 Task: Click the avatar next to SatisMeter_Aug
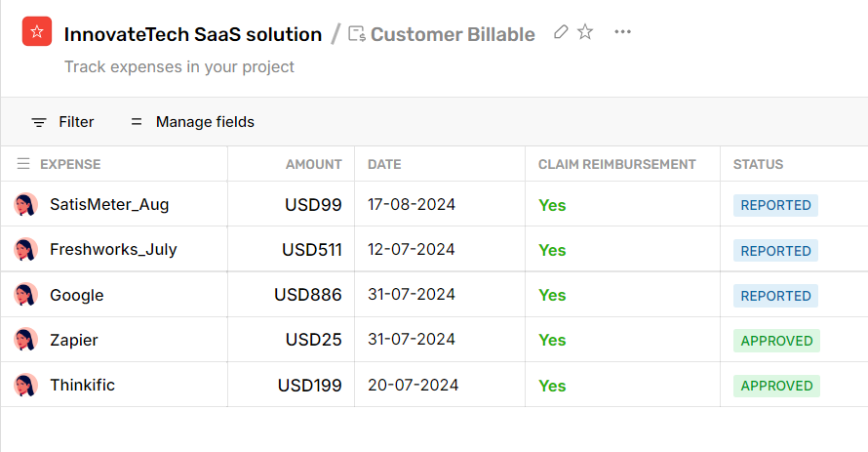(25, 205)
